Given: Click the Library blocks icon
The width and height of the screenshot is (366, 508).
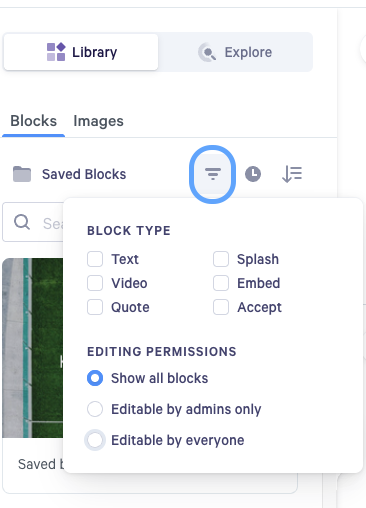Looking at the screenshot, I should 56,52.
